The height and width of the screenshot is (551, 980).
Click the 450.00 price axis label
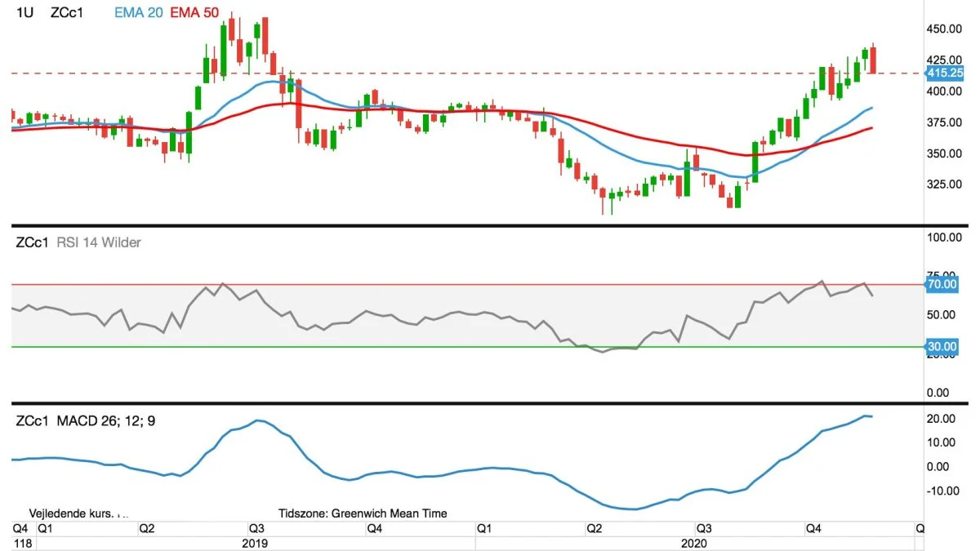pyautogui.click(x=945, y=29)
